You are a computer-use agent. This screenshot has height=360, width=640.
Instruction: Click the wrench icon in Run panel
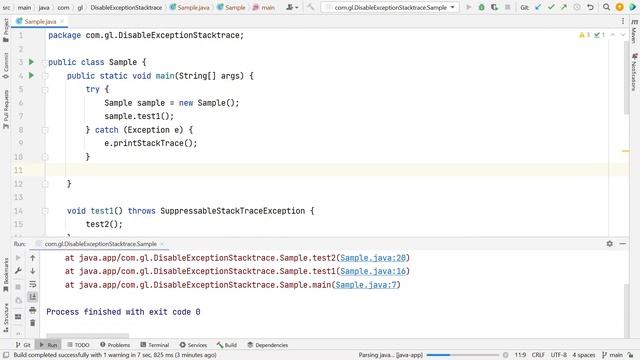[x=18, y=271]
